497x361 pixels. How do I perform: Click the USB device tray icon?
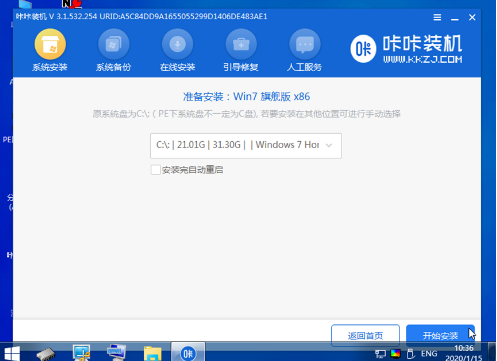[411, 353]
